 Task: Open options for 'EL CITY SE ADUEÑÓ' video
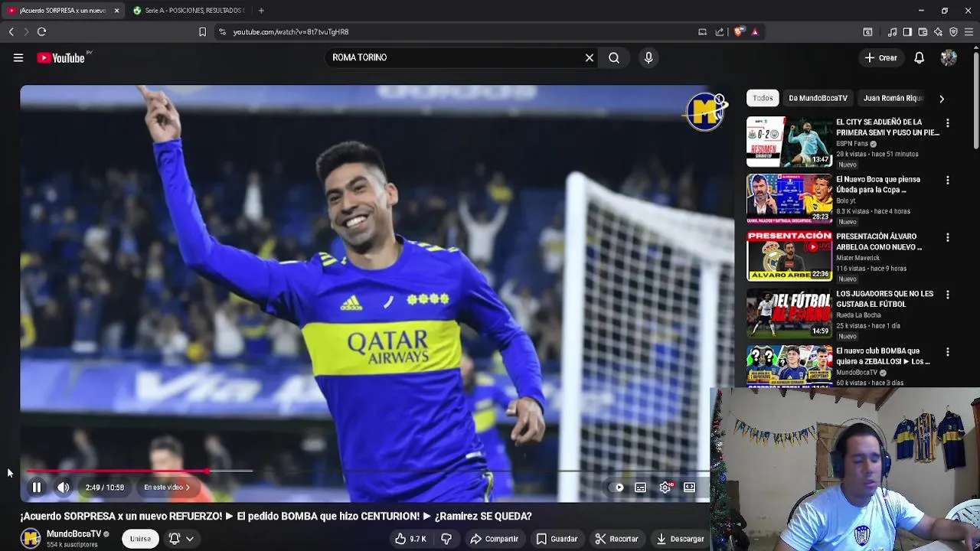(948, 123)
